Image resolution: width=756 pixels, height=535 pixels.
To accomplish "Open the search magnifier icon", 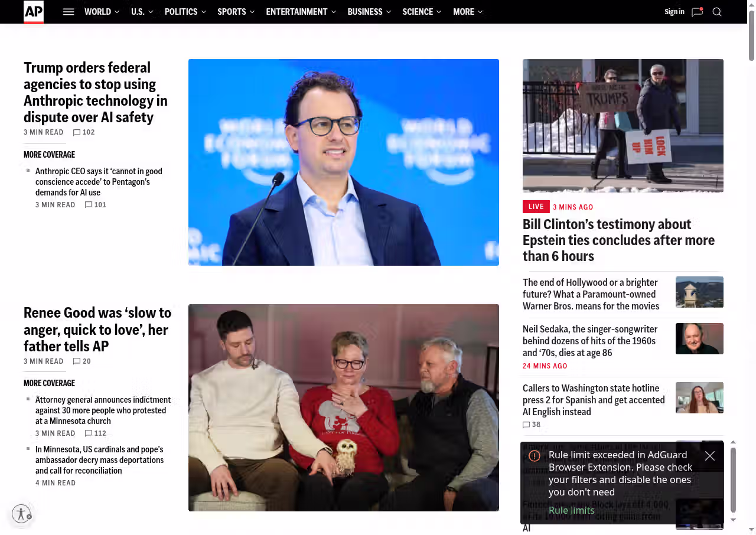I will click(x=717, y=12).
